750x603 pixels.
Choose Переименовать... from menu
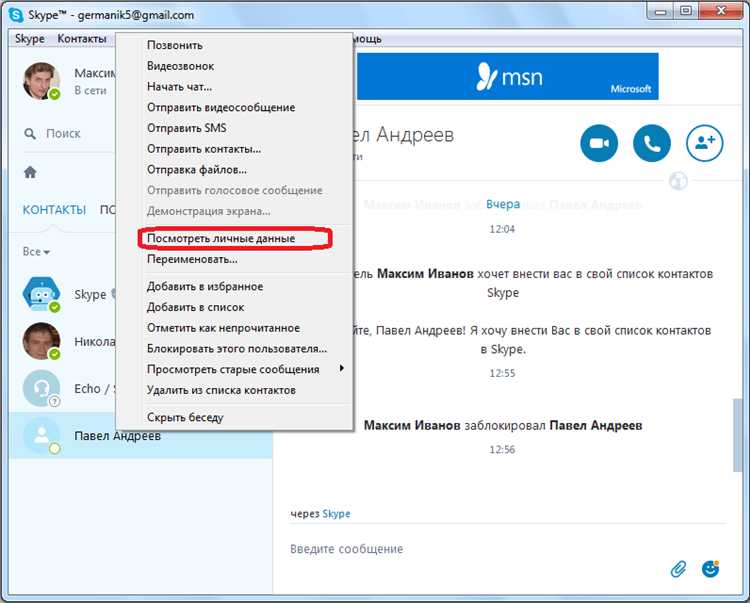coord(192,259)
